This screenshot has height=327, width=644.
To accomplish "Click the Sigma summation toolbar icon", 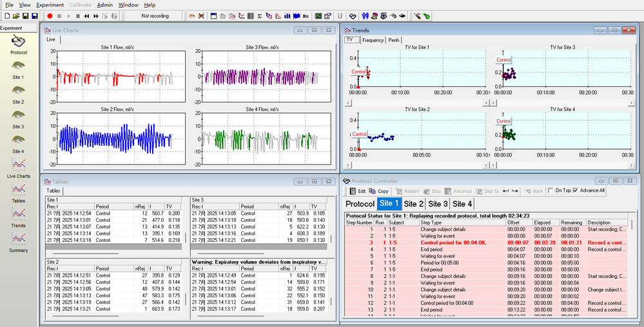I will 259,15.
